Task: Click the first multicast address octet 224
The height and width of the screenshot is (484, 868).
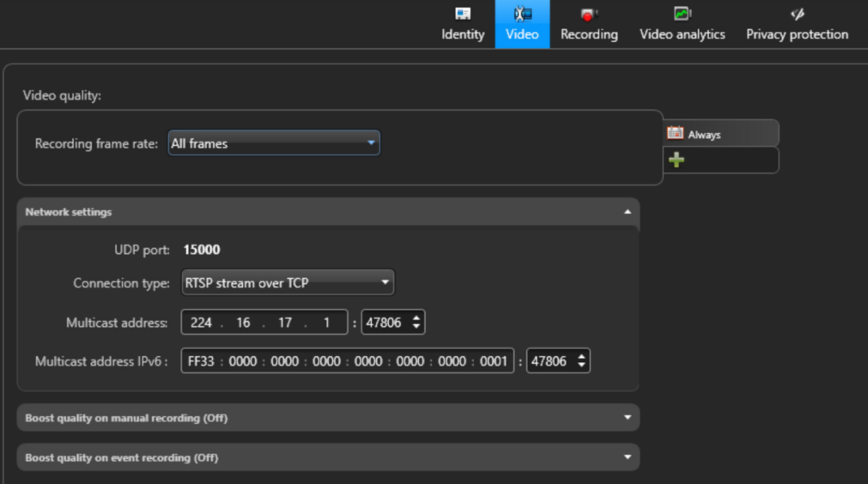Action: coord(202,323)
